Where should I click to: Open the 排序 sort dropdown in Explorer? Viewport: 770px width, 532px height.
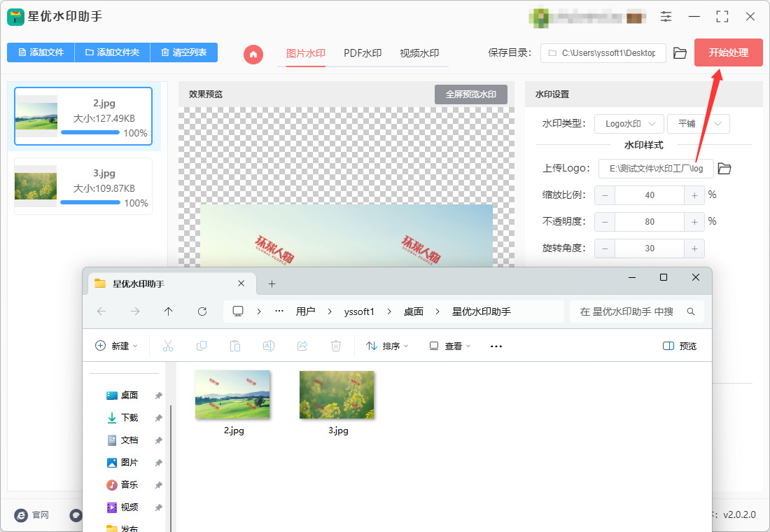pos(388,346)
